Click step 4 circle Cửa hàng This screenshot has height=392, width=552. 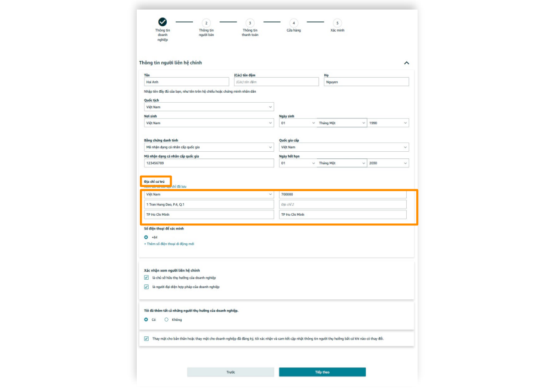(x=294, y=23)
